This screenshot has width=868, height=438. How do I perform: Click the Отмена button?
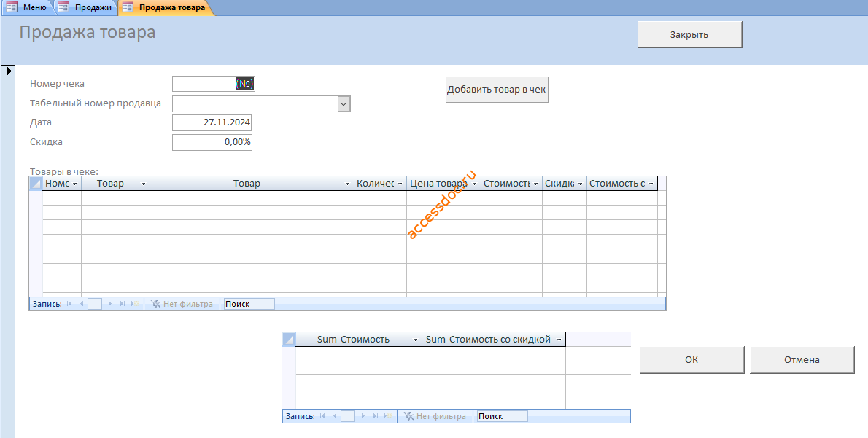coord(802,359)
